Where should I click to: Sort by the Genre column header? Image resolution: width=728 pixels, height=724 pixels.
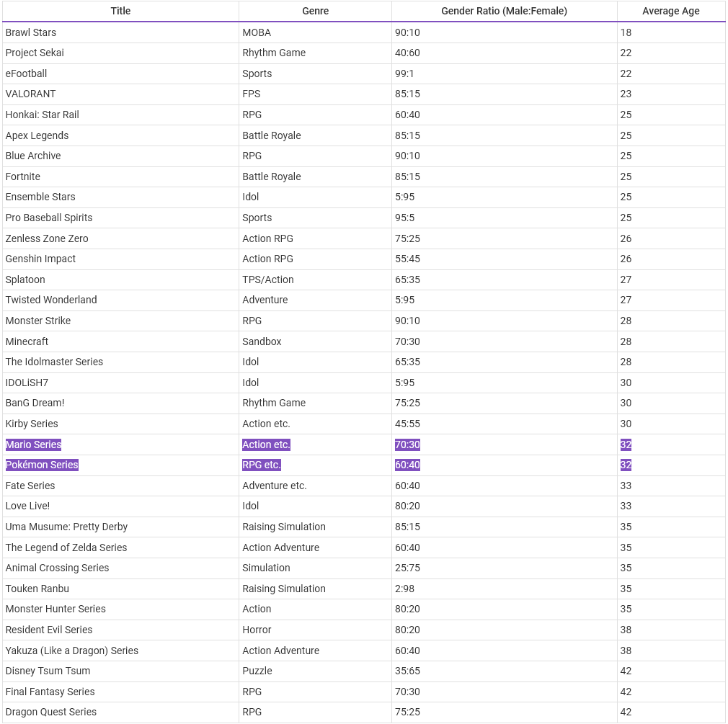click(315, 11)
